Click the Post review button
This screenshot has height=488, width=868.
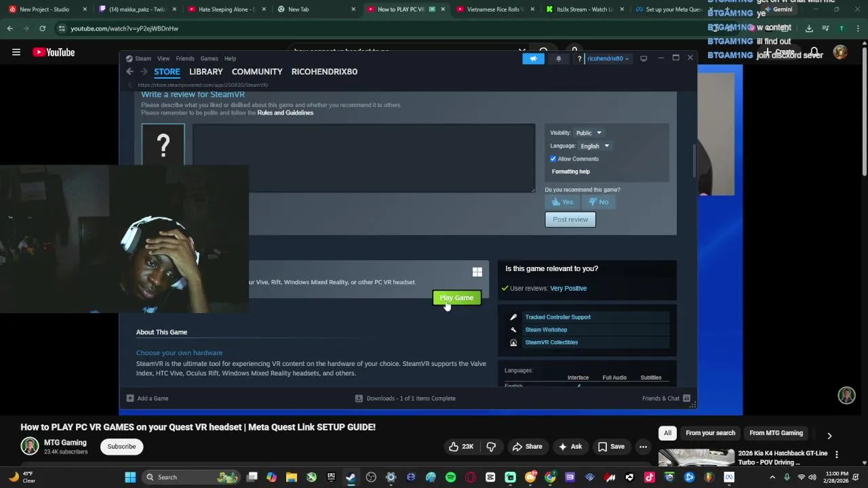point(570,220)
